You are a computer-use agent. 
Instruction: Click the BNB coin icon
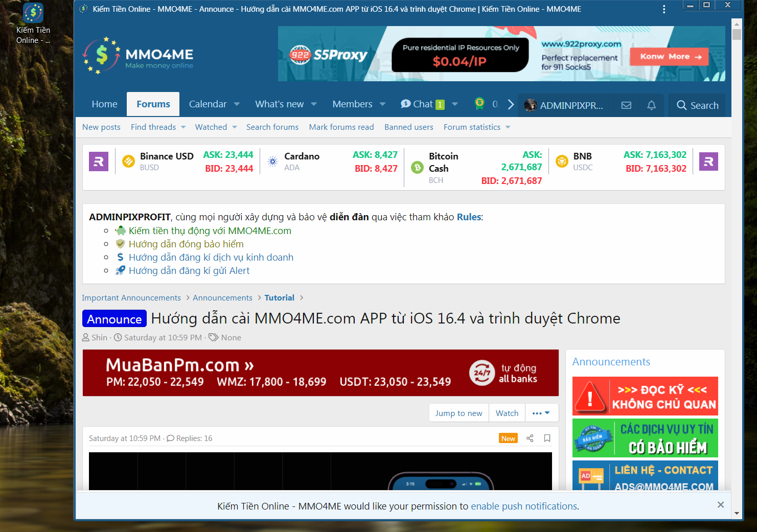pyautogui.click(x=562, y=161)
